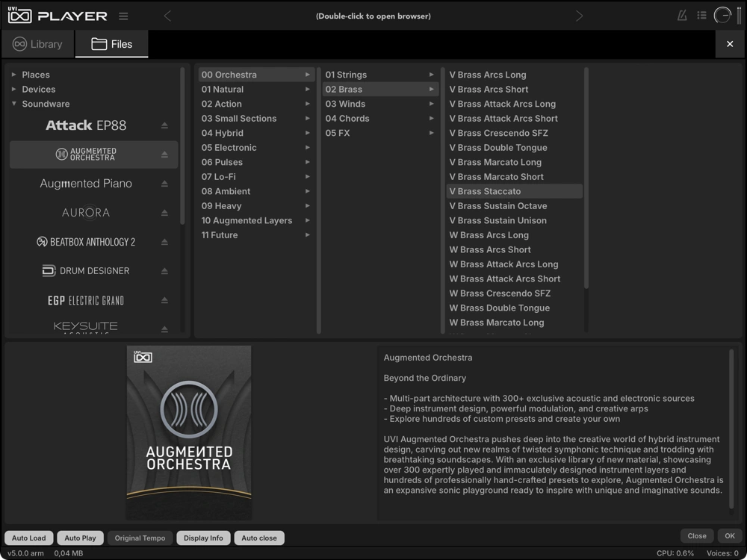This screenshot has width=747, height=560.
Task: Open the 10 Augmented Layers folder
Action: coord(256,220)
